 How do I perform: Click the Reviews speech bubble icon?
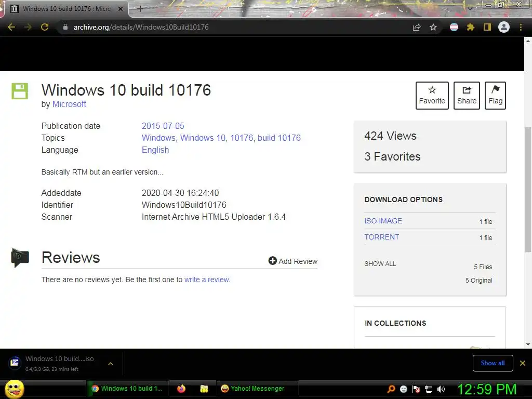point(20,258)
